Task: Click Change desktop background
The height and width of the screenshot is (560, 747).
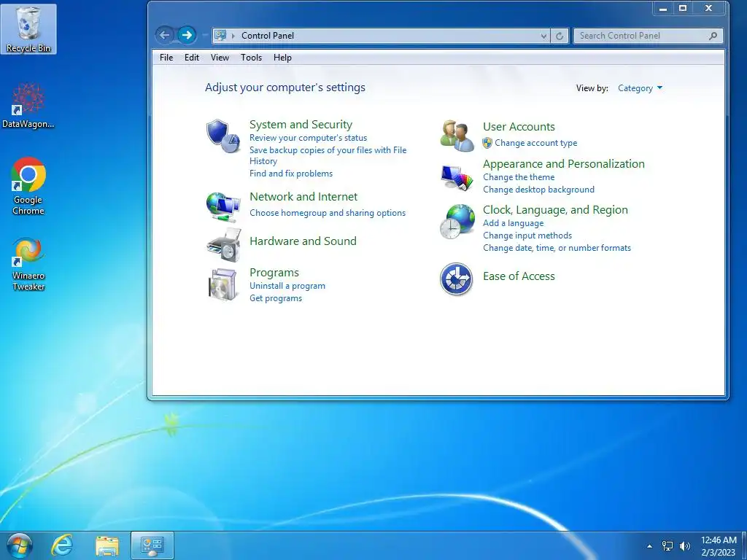Action: click(538, 190)
